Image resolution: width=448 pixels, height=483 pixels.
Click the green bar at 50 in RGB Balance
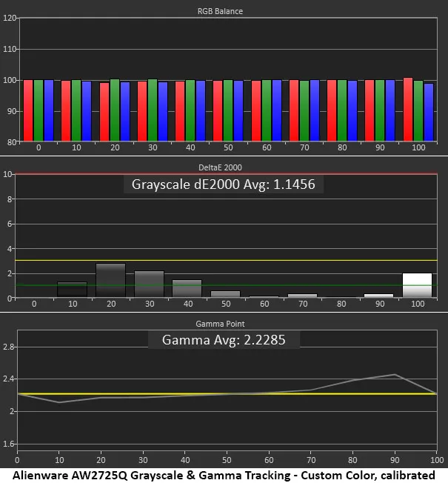tap(228, 110)
